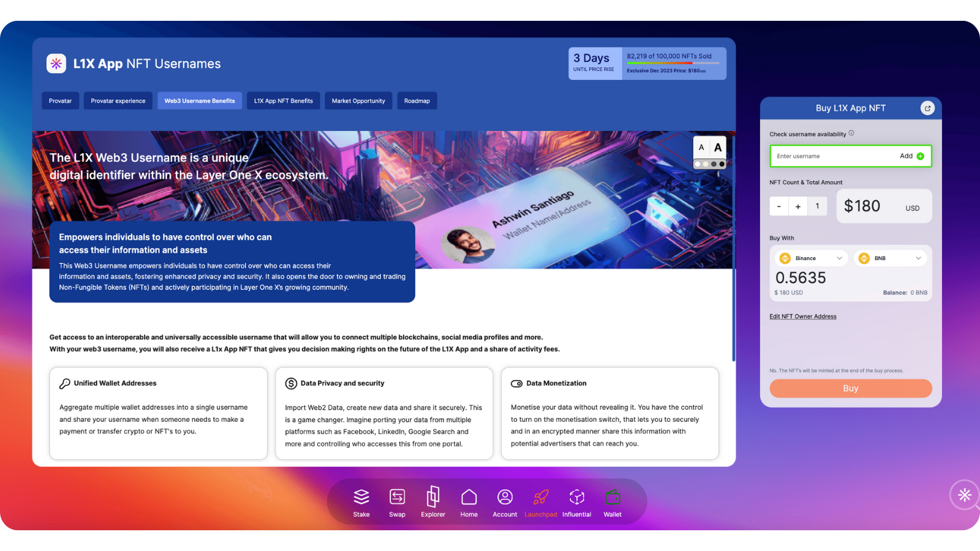Pick the dark gray reading theme swatch
This screenshot has height=551, width=980.
click(714, 164)
